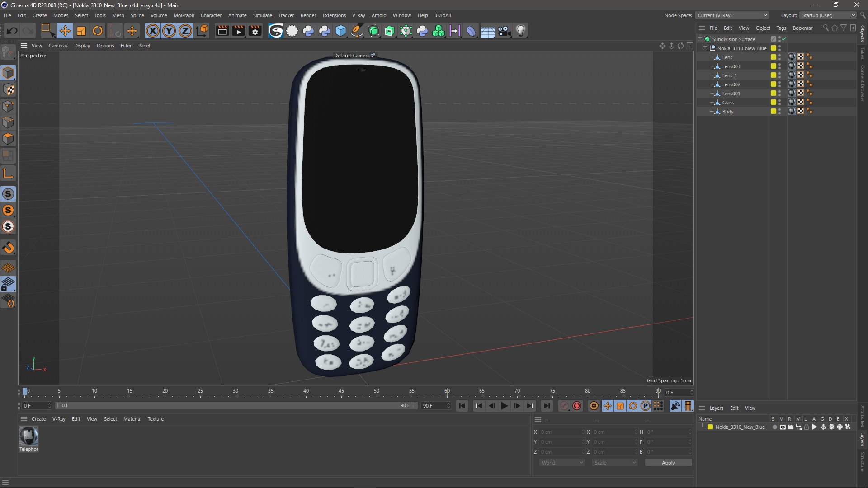Open viewport Cameras menu
Screen dimensions: 868x488
[58, 46]
